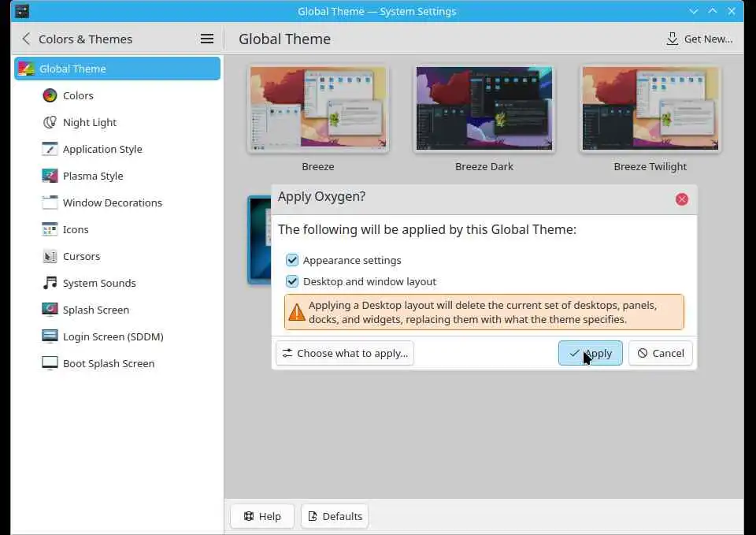Open Login Screen (SDDM) label
The height and width of the screenshot is (535, 756).
point(113,336)
